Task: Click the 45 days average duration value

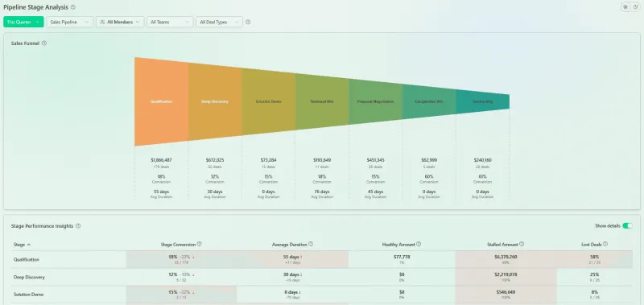Action: click(375, 192)
